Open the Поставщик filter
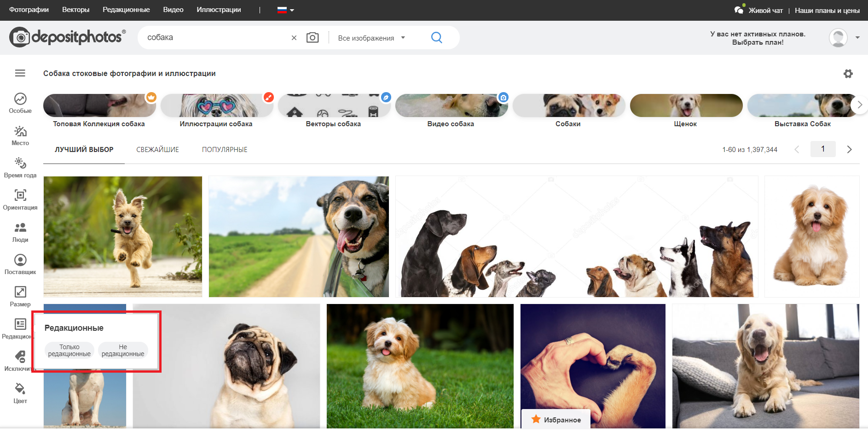The width and height of the screenshot is (868, 433). [20, 264]
